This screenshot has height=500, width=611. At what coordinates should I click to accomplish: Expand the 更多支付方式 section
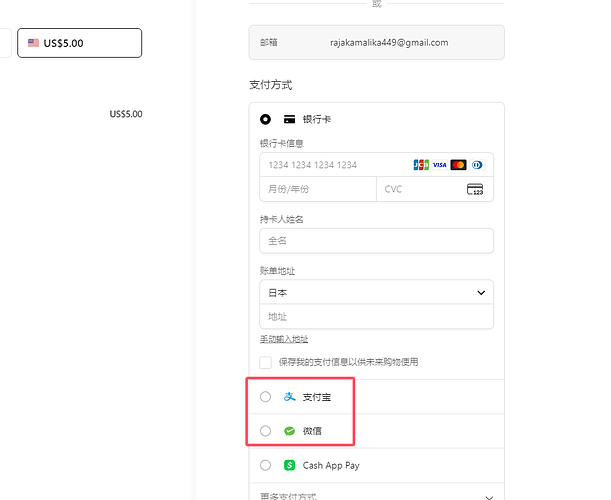[x=376, y=495]
